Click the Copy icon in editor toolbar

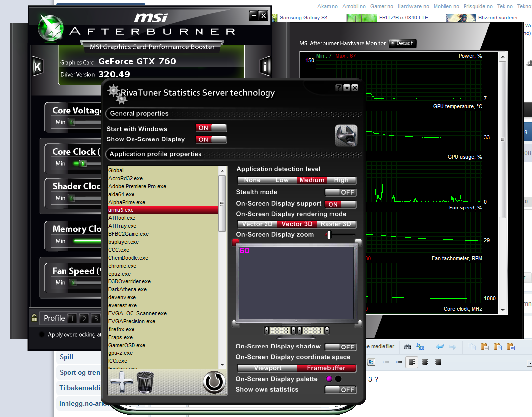[x=472, y=347]
